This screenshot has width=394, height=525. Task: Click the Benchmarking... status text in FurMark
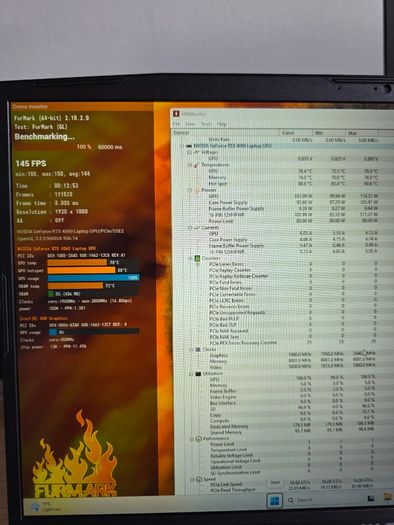44,137
